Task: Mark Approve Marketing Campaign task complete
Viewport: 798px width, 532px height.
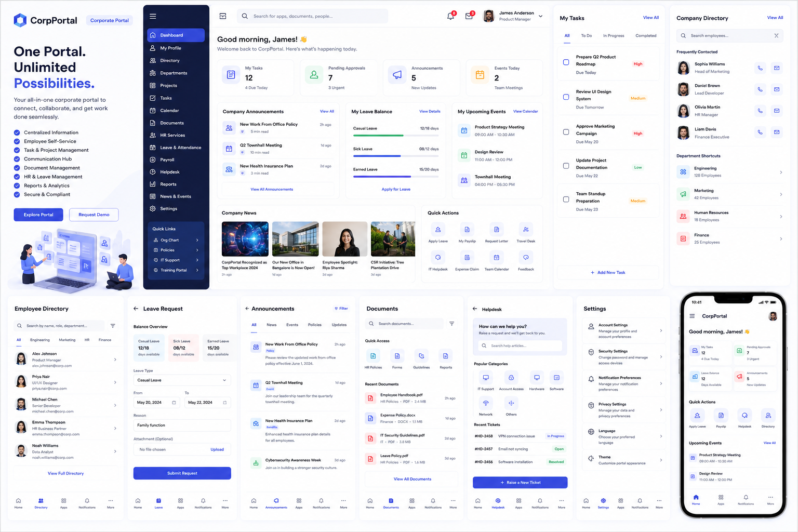Action: point(566,132)
